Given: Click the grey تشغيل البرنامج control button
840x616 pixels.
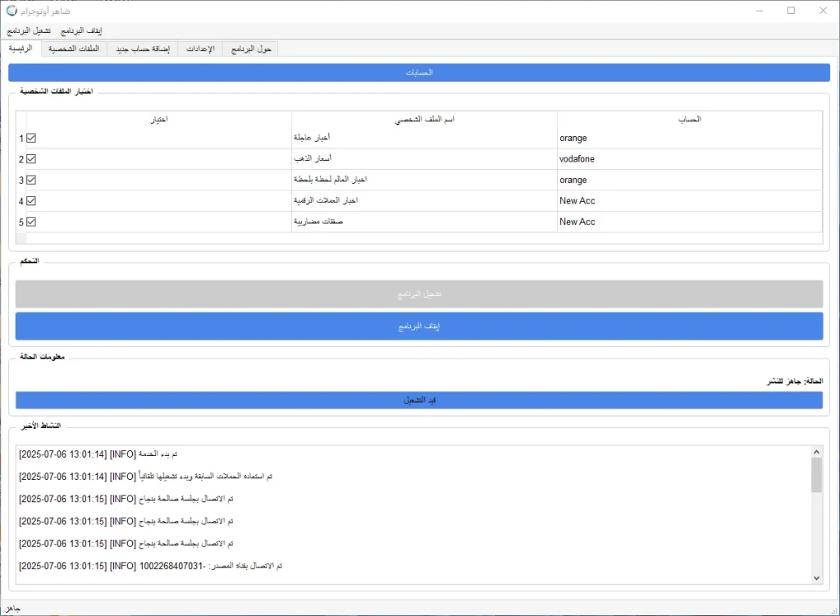Looking at the screenshot, I should 419,294.
